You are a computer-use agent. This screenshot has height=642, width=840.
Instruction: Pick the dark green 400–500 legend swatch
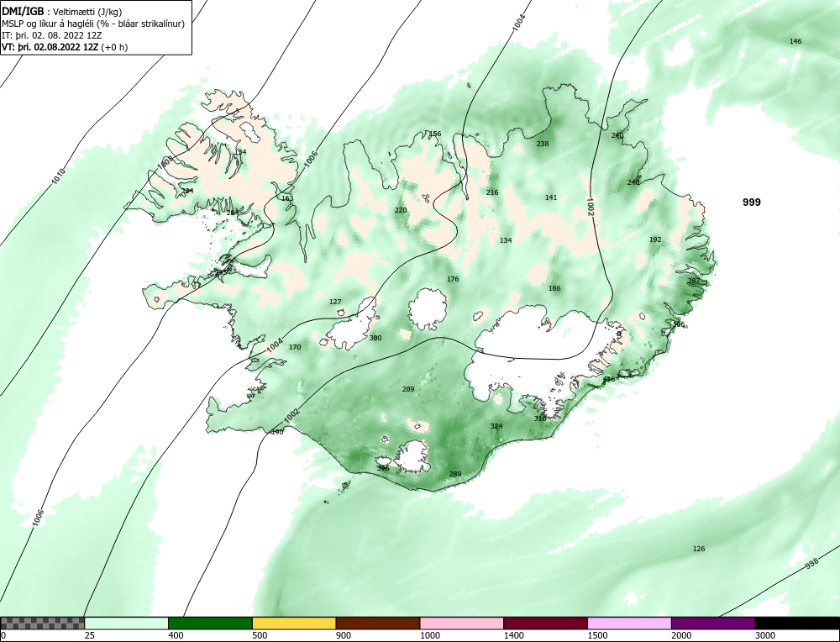pyautogui.click(x=210, y=623)
